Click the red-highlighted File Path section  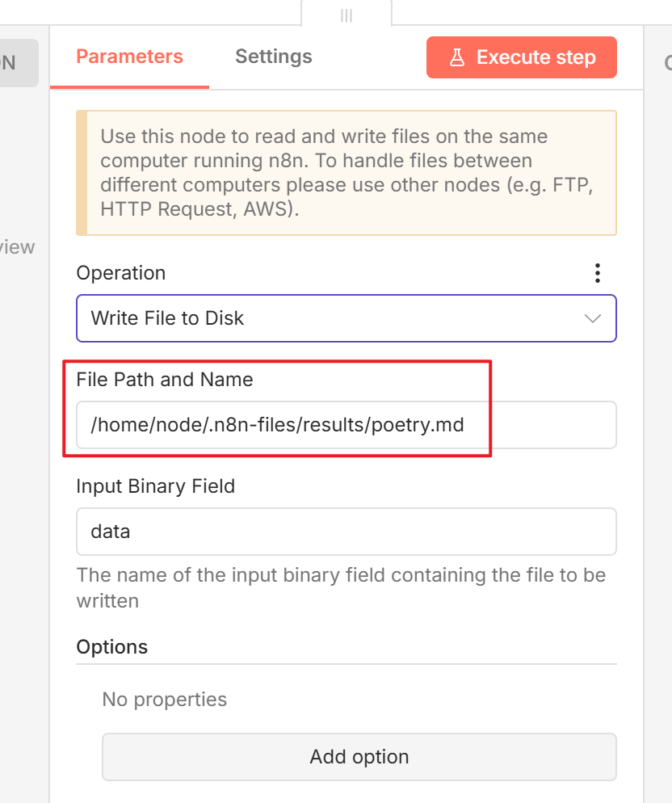tap(279, 409)
